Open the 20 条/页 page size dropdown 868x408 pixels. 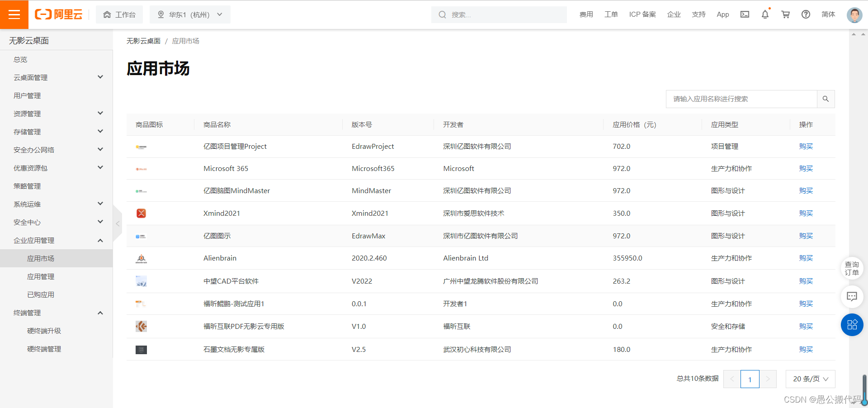[x=810, y=379]
